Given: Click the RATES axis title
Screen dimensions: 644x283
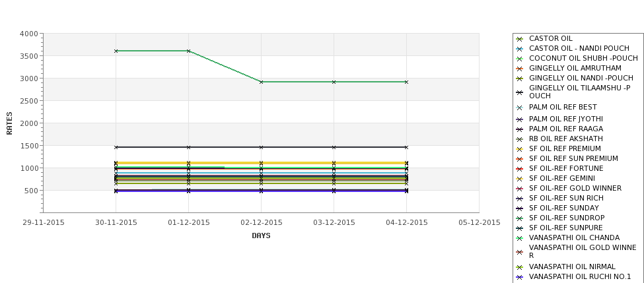Looking at the screenshot, I should click(10, 123).
